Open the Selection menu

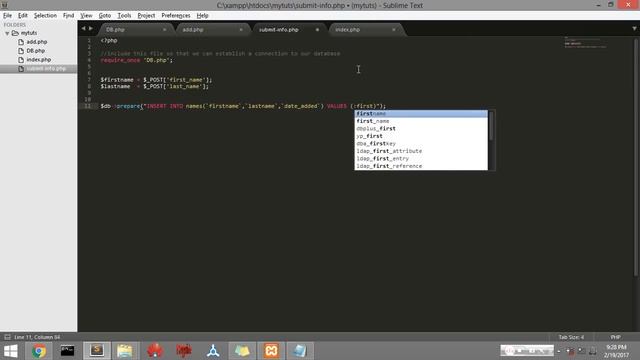pyautogui.click(x=45, y=16)
